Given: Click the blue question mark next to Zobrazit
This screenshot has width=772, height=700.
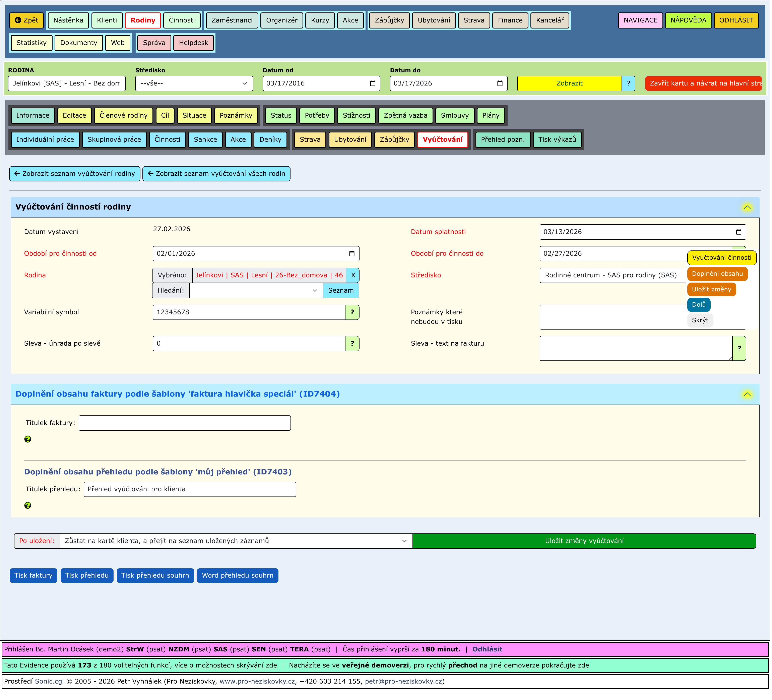Looking at the screenshot, I should (629, 83).
